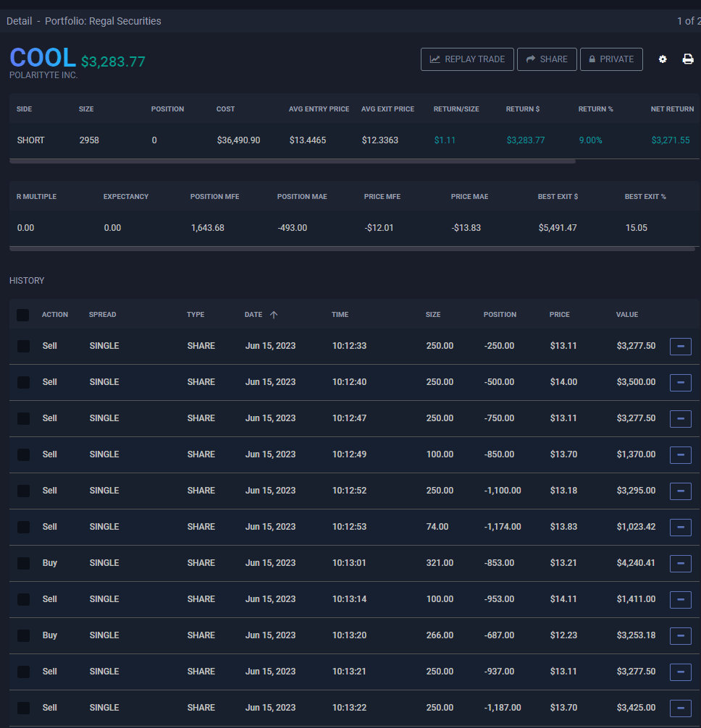
Task: Click the Value column header
Action: point(626,315)
